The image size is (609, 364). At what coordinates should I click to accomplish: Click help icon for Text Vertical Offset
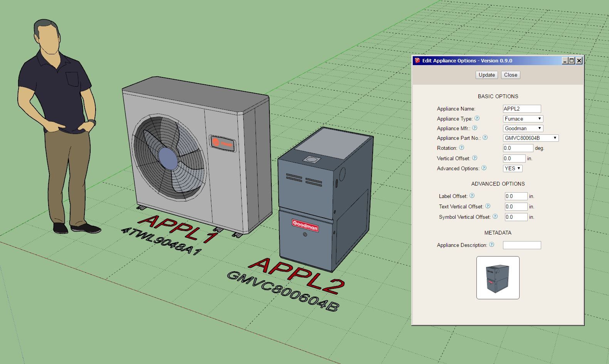pyautogui.click(x=488, y=206)
